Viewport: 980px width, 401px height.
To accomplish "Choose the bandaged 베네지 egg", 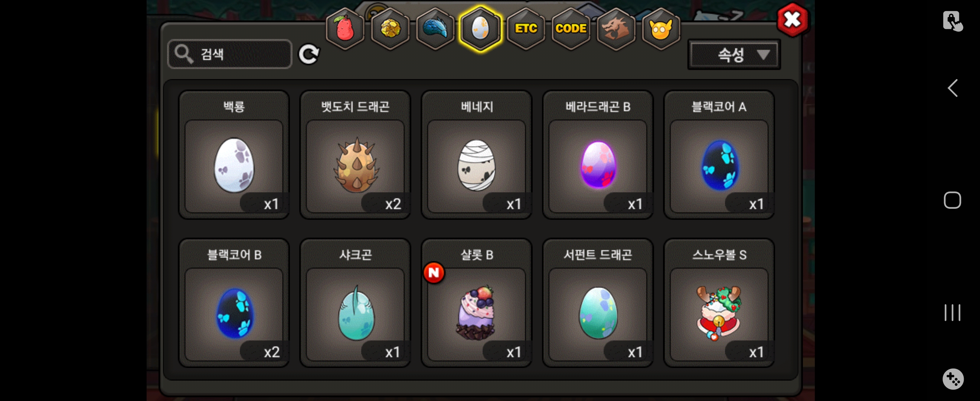I will pos(476,154).
